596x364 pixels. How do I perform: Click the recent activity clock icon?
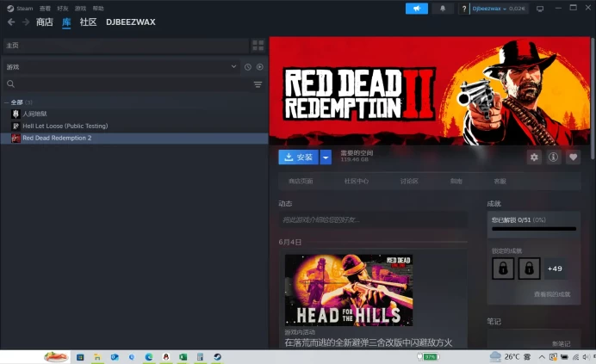[x=248, y=67]
